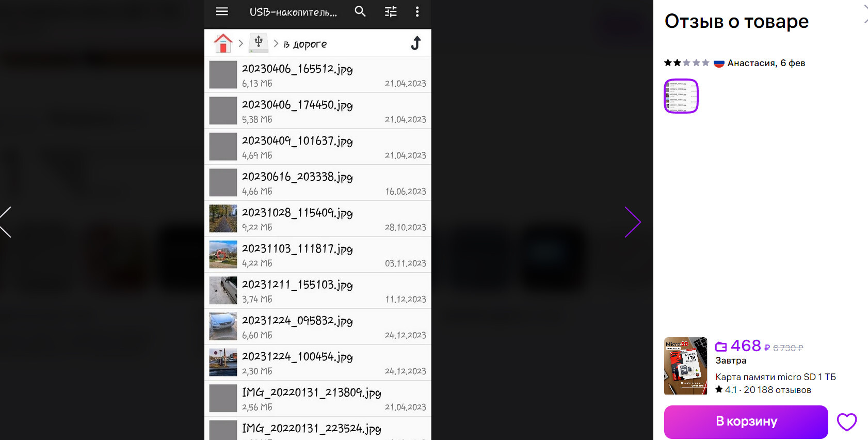868x440 pixels.
Task: Select file IMG_20220131_223524.jpg
Action: pos(318,429)
